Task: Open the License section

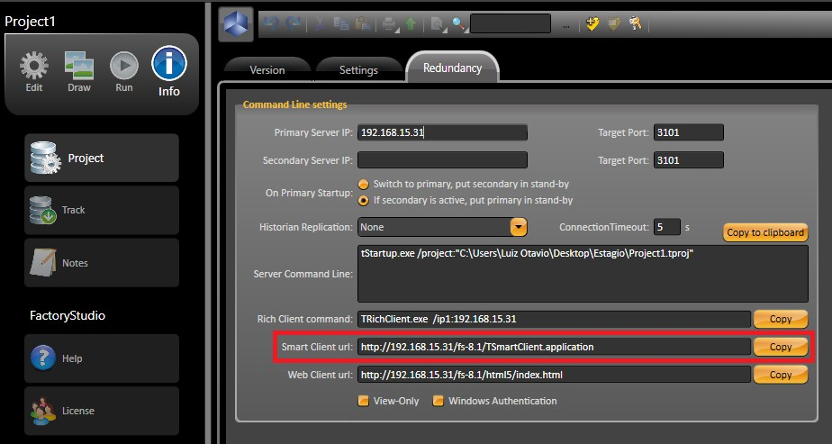Action: (101, 411)
